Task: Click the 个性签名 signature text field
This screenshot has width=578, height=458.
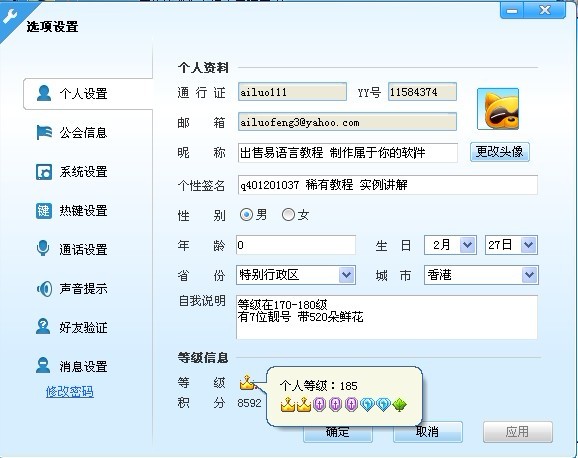Action: point(388,185)
